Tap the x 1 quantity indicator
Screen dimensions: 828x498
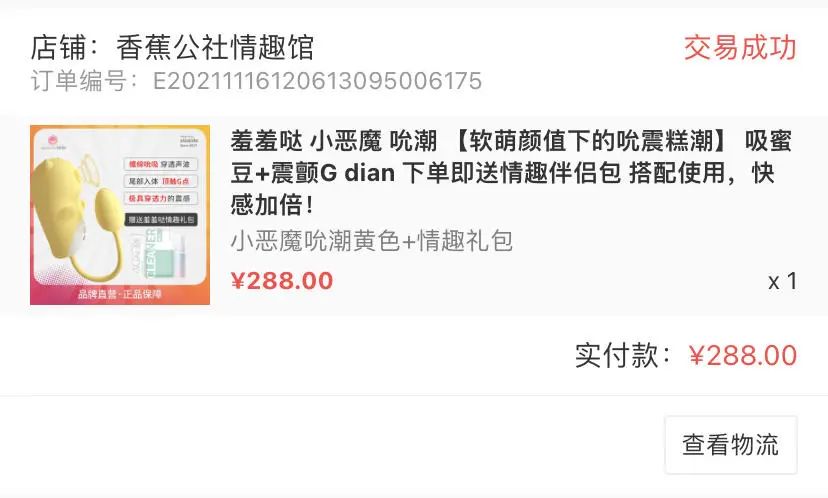pyautogui.click(x=783, y=281)
